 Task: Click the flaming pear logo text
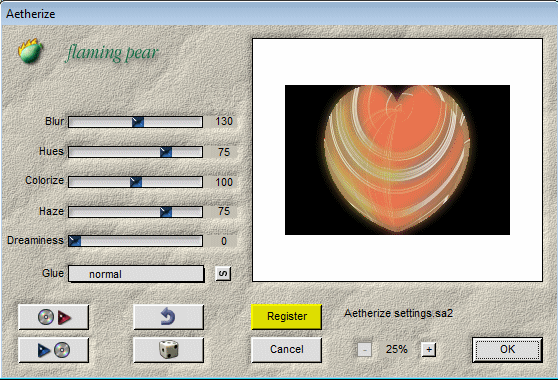coord(111,53)
